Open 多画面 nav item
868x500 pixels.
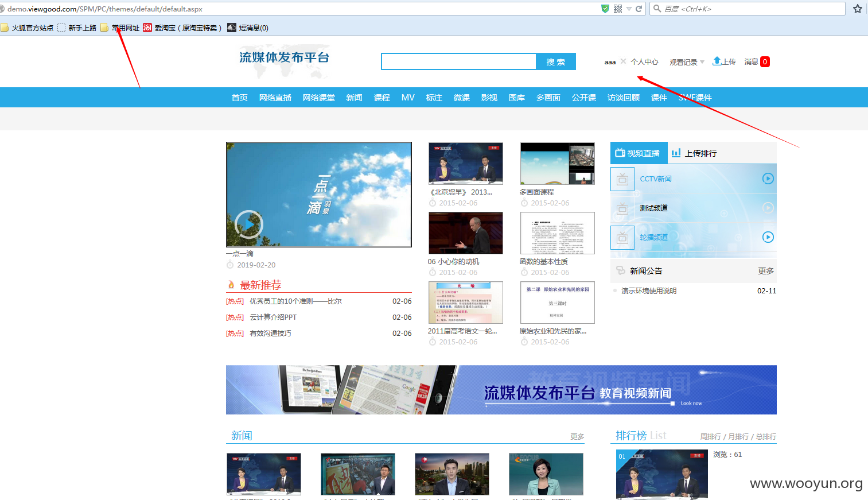[548, 98]
